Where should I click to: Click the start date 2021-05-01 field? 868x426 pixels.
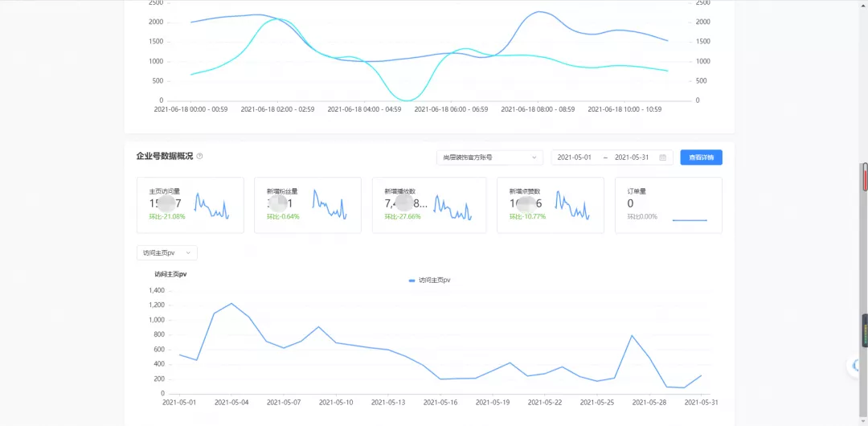(574, 158)
